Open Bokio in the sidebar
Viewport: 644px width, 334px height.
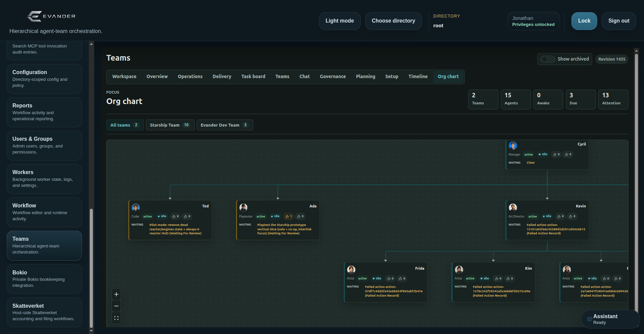tap(44, 279)
